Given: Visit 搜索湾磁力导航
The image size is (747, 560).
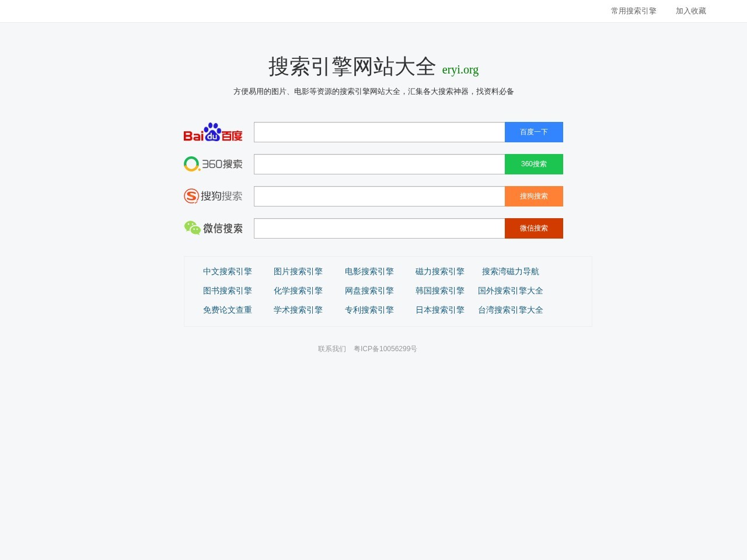Looking at the screenshot, I should click(x=511, y=271).
